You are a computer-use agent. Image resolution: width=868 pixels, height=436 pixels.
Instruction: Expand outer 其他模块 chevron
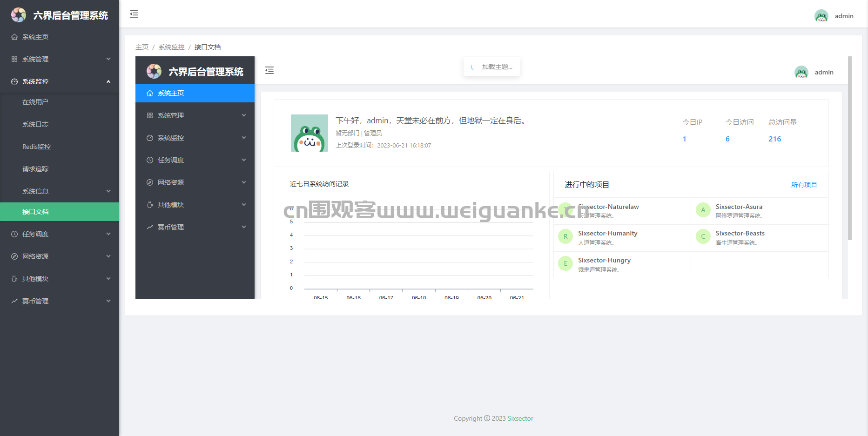point(108,279)
